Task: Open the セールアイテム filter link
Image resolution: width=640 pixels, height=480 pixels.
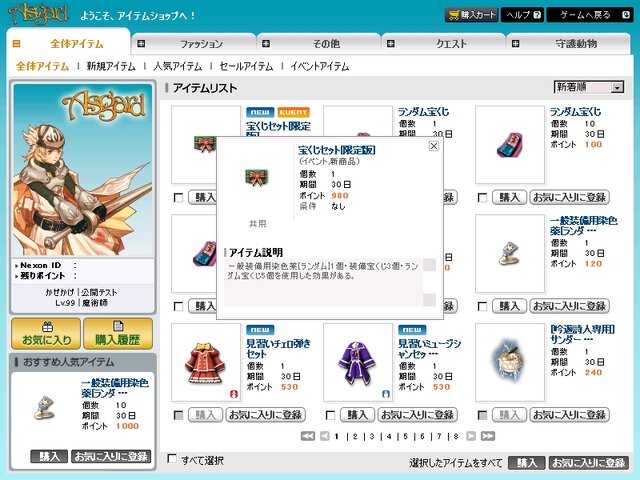Action: [x=246, y=66]
